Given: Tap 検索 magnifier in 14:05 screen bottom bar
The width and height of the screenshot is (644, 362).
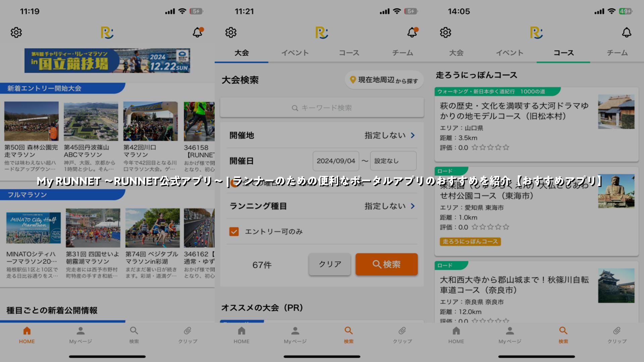Looking at the screenshot, I should pos(563,335).
